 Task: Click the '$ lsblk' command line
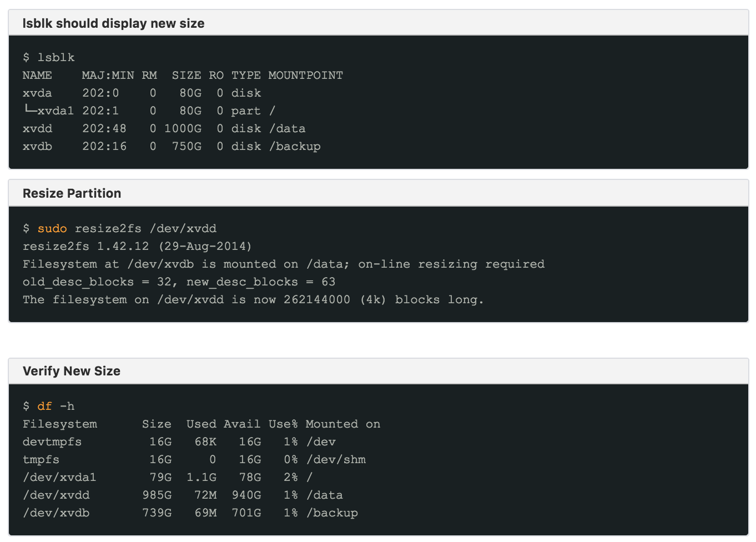tap(49, 57)
